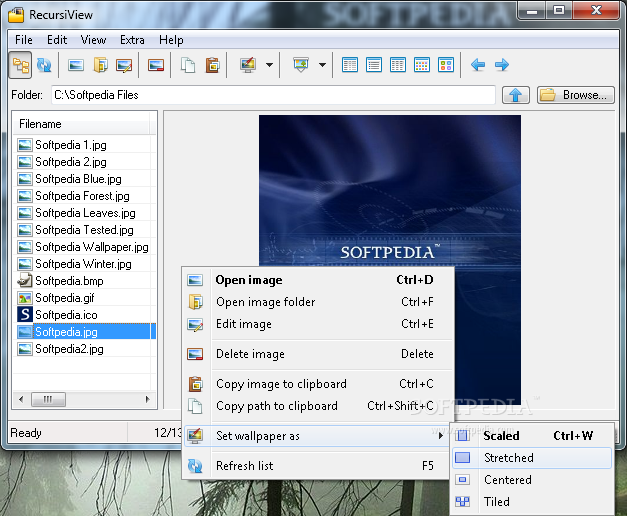
Task: Click the copy path toolbar icon
Action: coord(188,65)
